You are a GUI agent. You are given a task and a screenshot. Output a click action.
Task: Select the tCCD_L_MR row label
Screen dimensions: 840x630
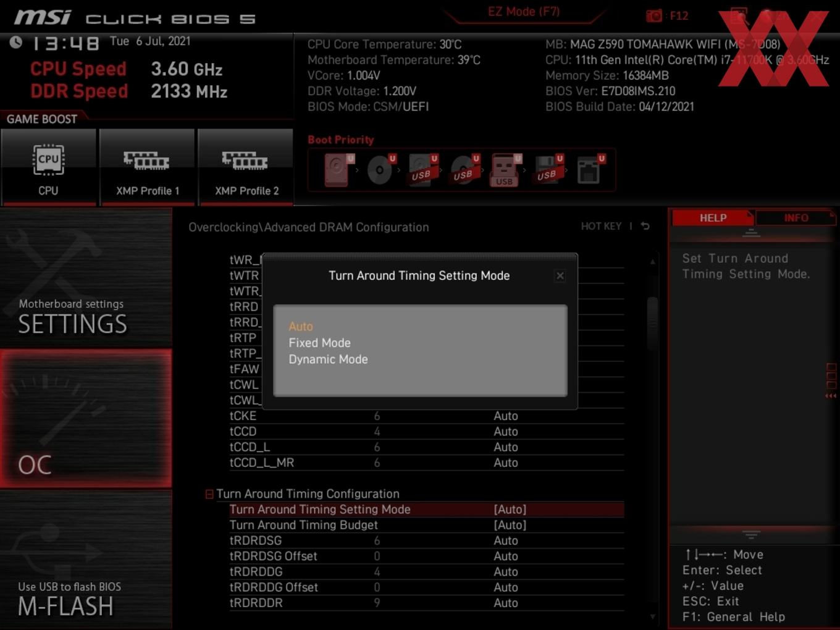click(262, 463)
